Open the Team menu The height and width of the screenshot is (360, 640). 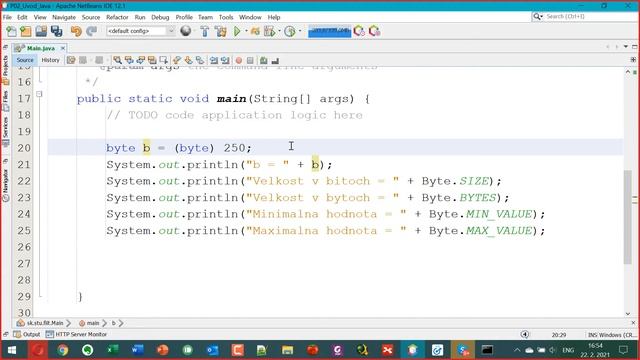click(205, 17)
